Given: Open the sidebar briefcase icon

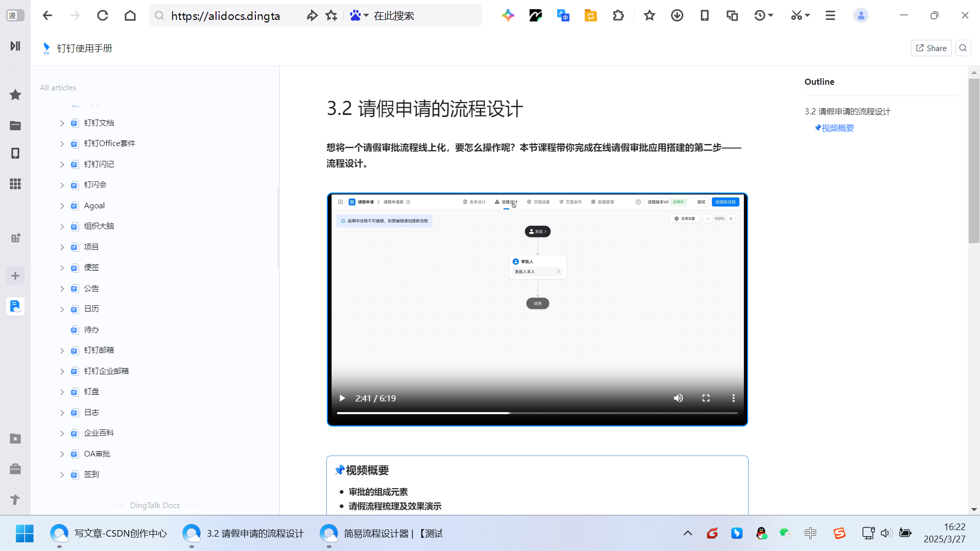Looking at the screenshot, I should [x=15, y=469].
